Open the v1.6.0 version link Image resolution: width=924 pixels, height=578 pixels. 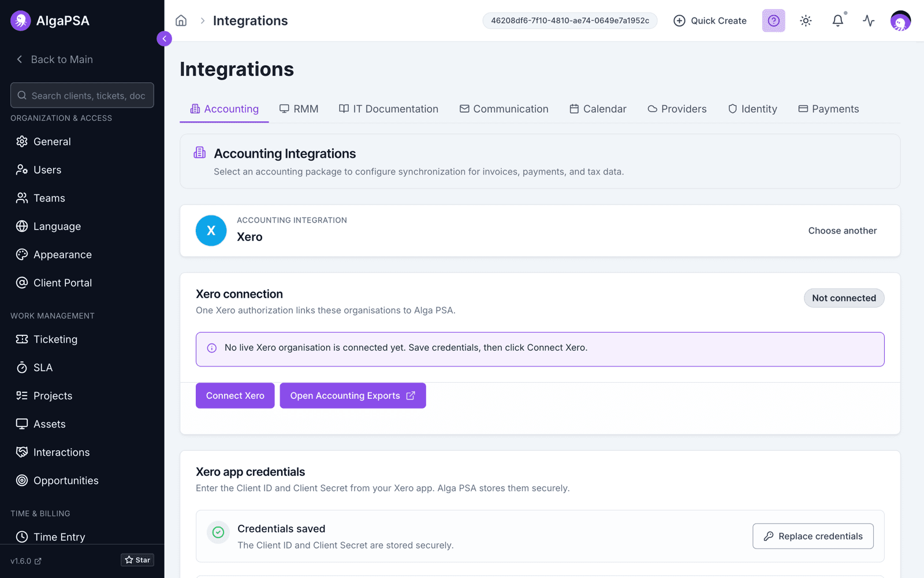26,561
